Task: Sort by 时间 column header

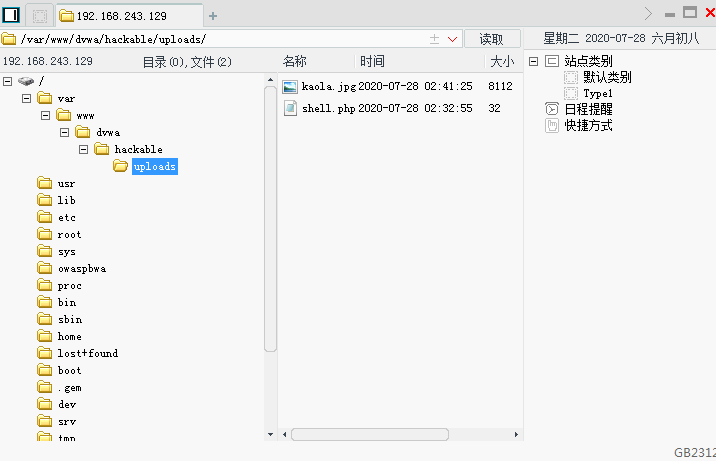Action: (372, 61)
